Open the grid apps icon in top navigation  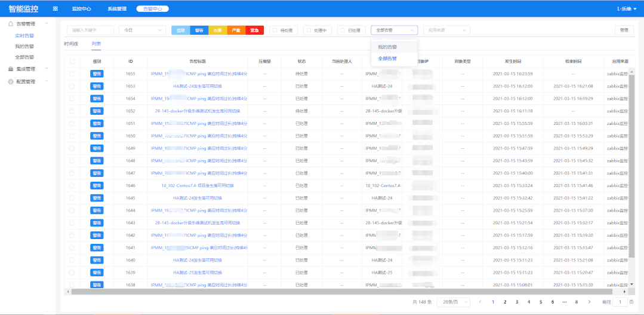(x=56, y=8)
